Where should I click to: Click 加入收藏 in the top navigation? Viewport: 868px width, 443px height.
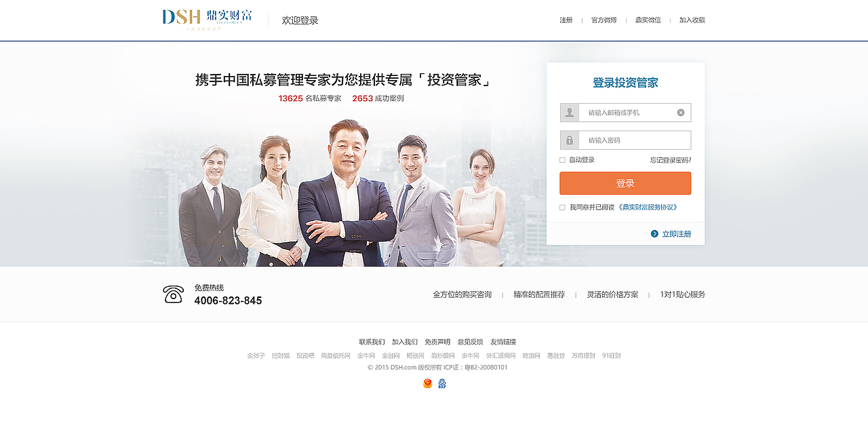coord(692,20)
